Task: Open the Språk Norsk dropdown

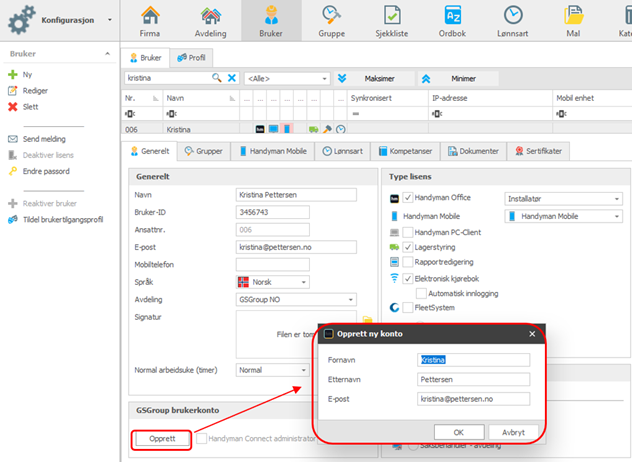Action: click(x=272, y=282)
